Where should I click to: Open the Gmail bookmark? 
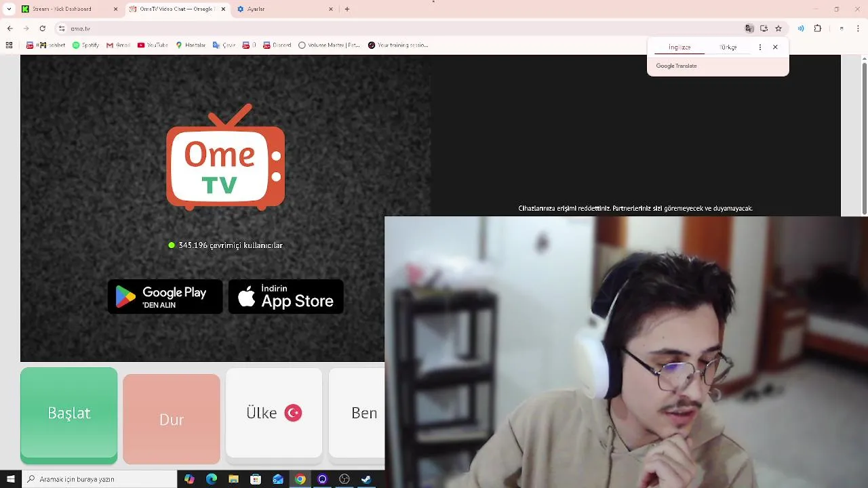[x=118, y=45]
